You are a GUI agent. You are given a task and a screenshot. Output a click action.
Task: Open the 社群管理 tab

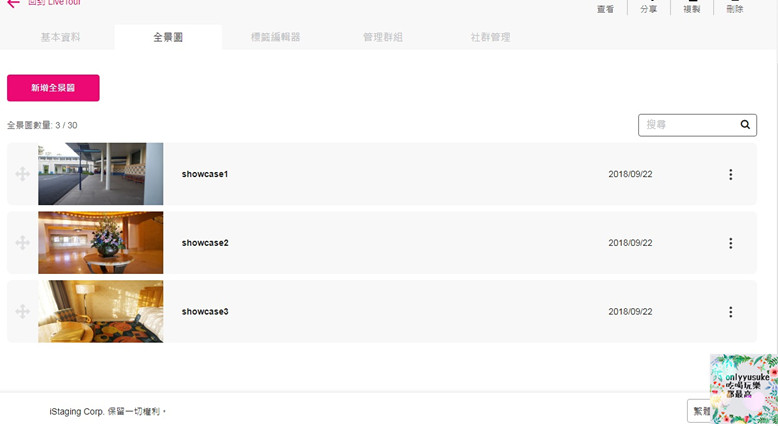click(490, 38)
